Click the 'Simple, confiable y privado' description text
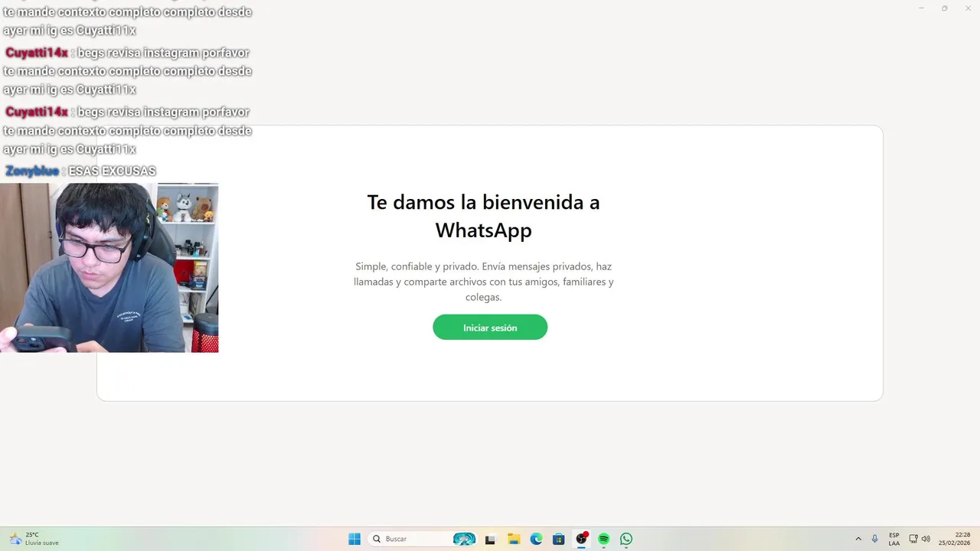The image size is (980, 551). [x=483, y=282]
